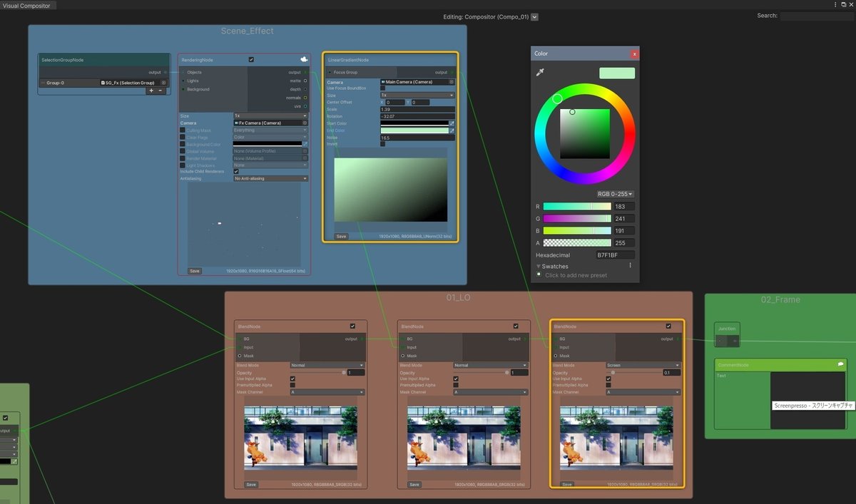856x504 pixels.
Task: Click the LinearGradientNode Focus Group port
Action: [x=329, y=72]
